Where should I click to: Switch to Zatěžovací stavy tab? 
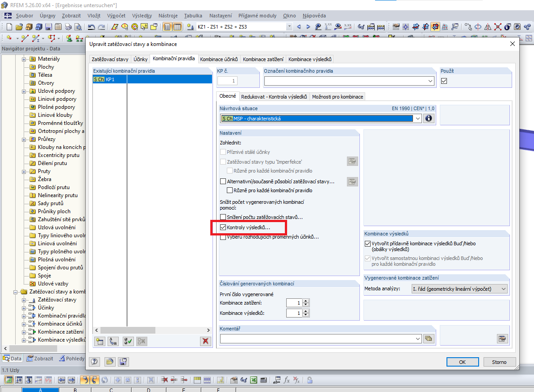click(x=110, y=59)
